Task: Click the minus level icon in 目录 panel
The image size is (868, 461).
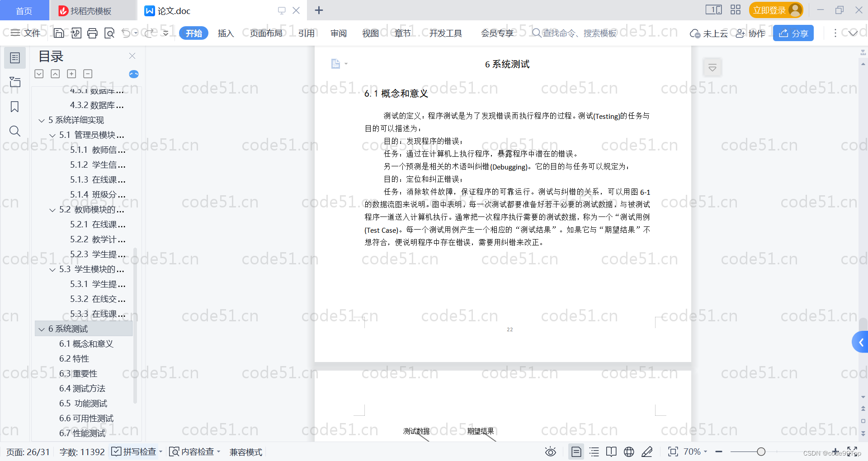Action: point(88,74)
